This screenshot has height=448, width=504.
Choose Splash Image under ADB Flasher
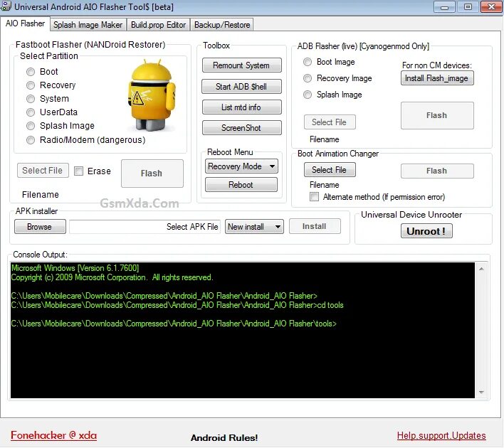coord(308,95)
